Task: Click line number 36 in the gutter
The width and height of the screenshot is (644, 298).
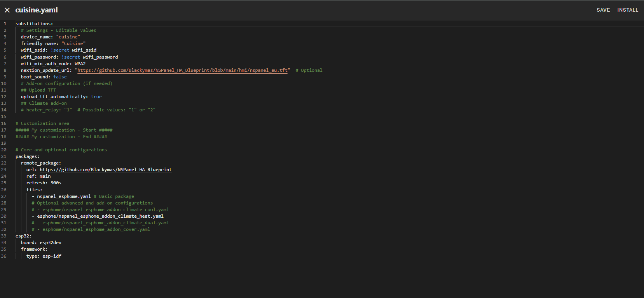Action: coord(4,256)
